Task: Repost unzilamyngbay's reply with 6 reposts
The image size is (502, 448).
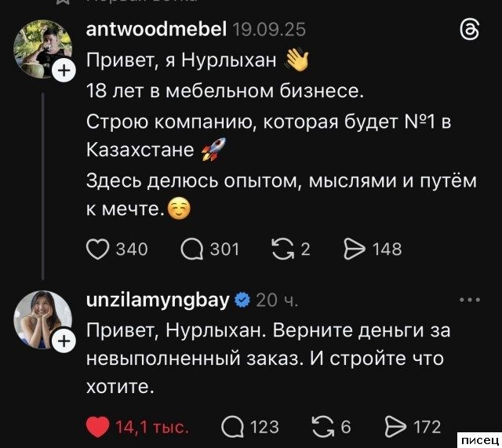Action: point(322,427)
